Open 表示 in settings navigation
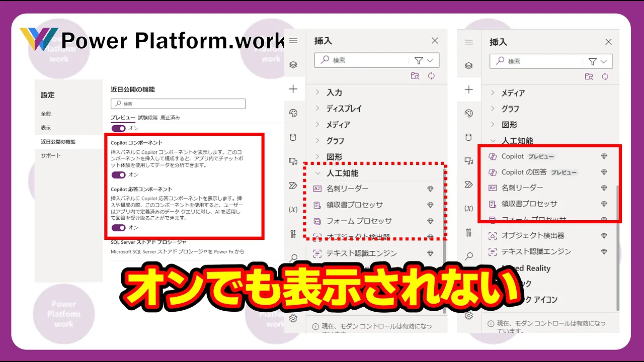Screen dimensions: 644x362 pos(46,128)
